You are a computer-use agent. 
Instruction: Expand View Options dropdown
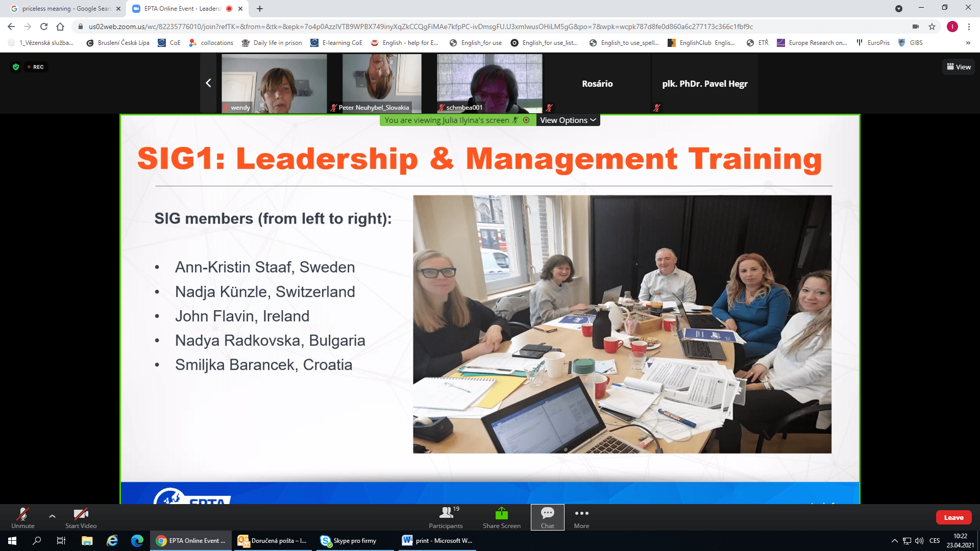coord(568,120)
